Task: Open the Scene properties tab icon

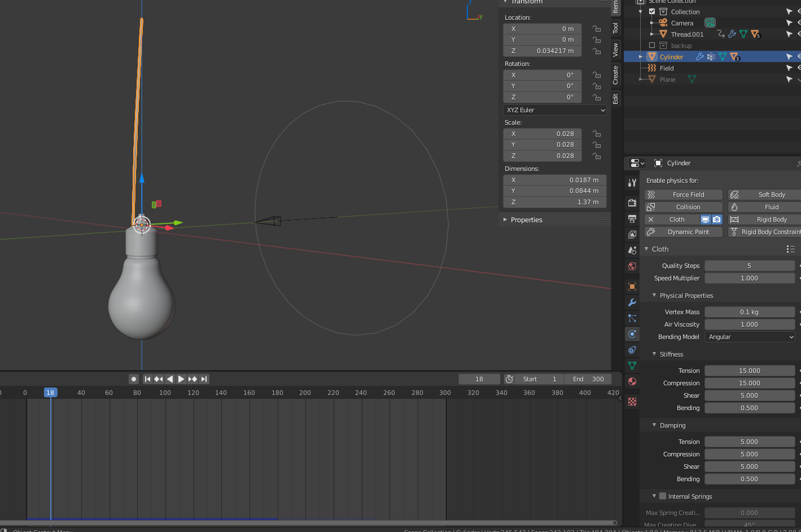Action: point(632,250)
